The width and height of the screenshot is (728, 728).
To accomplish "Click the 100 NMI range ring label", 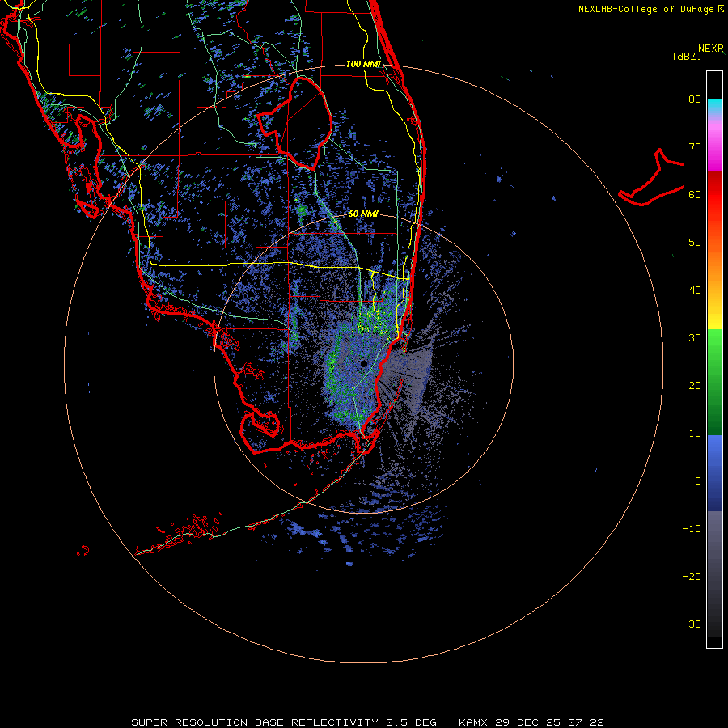I will coord(363,64).
